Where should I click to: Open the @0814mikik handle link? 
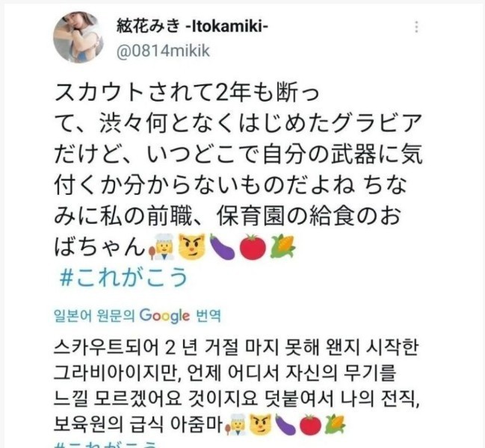[163, 51]
